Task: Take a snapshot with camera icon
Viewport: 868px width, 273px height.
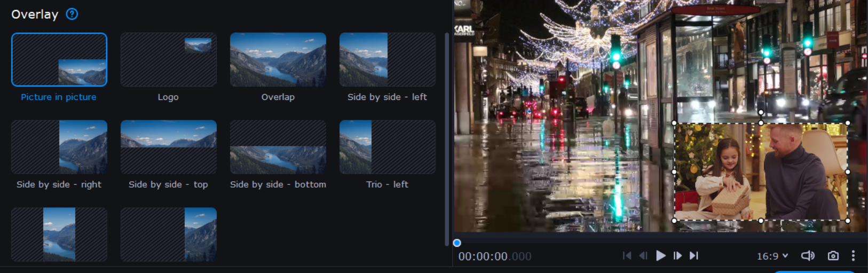Action: [x=833, y=256]
